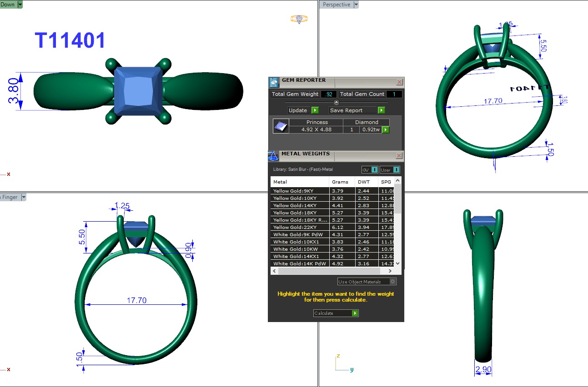The height and width of the screenshot is (387, 588).
Task: Click the Gem Reporter panel icon
Action: 273,82
